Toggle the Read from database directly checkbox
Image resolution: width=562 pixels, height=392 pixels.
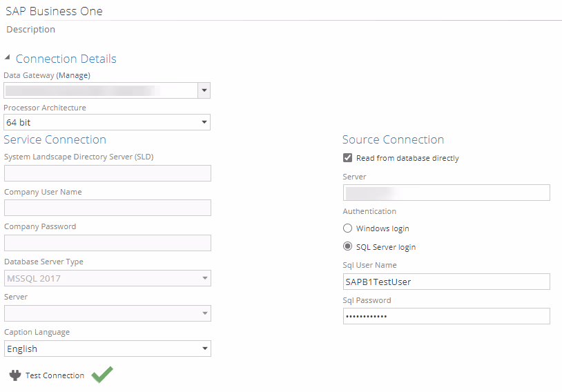point(347,158)
